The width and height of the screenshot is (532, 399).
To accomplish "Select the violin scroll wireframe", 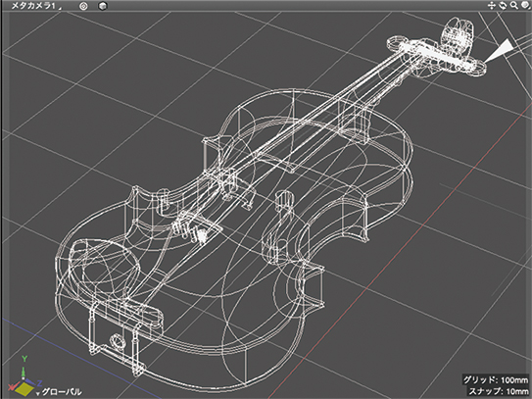I will pyautogui.click(x=457, y=36).
